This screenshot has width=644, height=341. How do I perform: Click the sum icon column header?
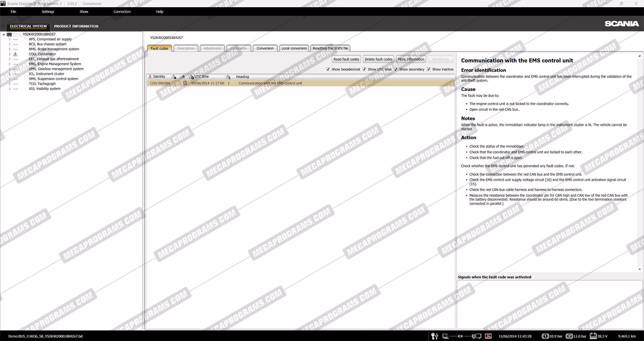tap(229, 77)
